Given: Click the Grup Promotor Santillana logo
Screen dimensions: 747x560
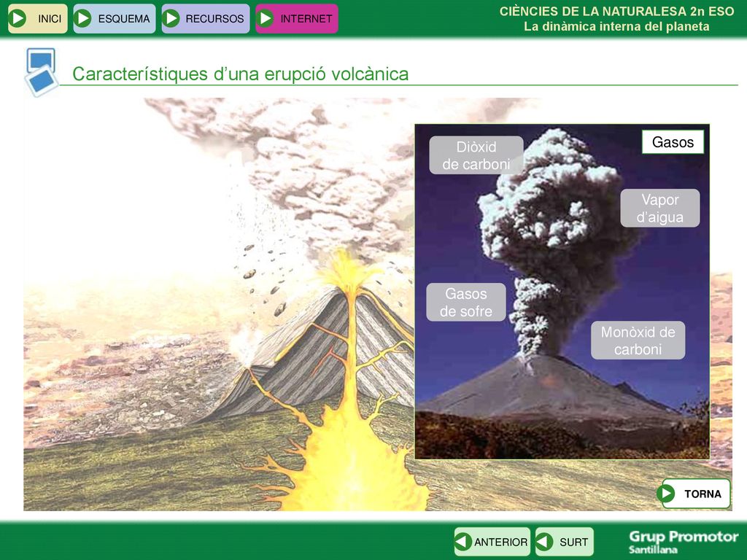Looking at the screenshot, I should click(x=683, y=542).
